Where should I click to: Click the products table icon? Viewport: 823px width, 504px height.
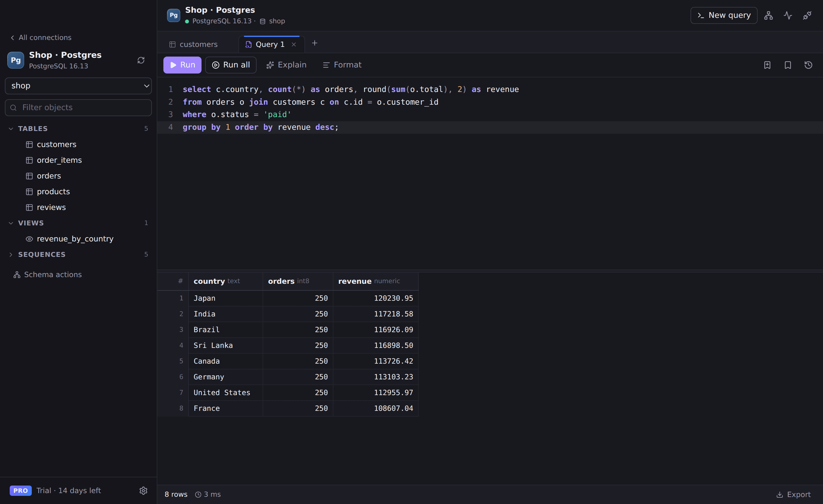29,192
